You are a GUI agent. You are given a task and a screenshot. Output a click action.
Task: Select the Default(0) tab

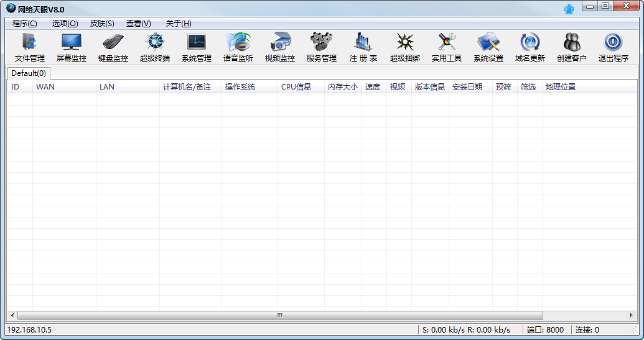[29, 73]
